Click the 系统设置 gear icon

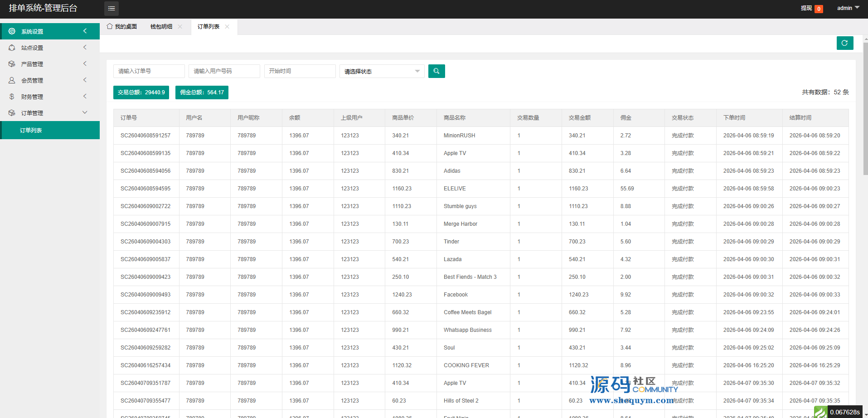12,31
